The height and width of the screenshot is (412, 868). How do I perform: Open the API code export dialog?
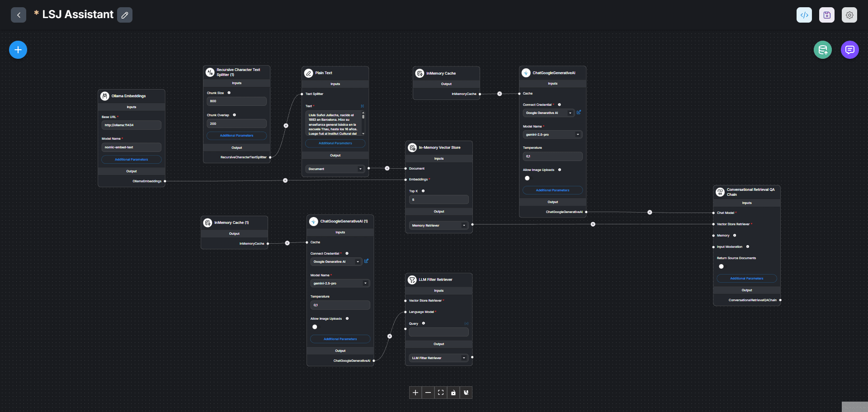click(804, 15)
